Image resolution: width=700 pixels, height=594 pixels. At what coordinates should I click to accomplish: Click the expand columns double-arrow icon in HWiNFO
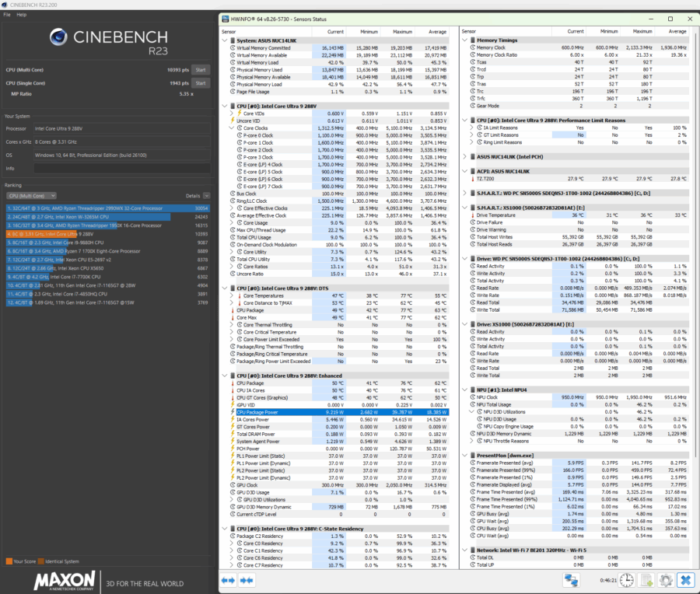pyautogui.click(x=228, y=580)
